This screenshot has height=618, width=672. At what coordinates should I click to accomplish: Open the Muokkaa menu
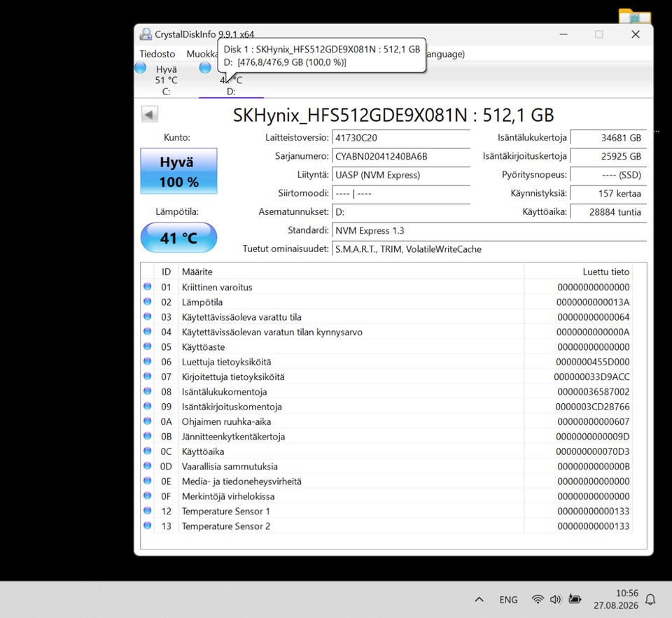202,54
